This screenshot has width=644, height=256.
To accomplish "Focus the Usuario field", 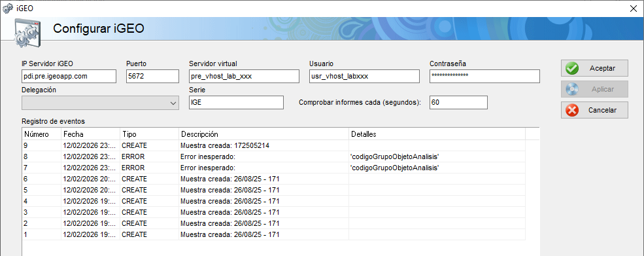I will coord(364,76).
